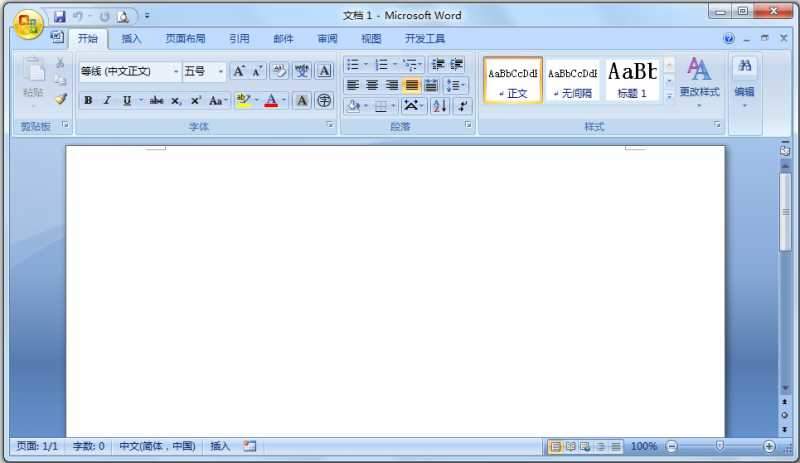The height and width of the screenshot is (463, 800).
Task: Insert enclosed character (circled 字) icon
Action: (x=324, y=101)
